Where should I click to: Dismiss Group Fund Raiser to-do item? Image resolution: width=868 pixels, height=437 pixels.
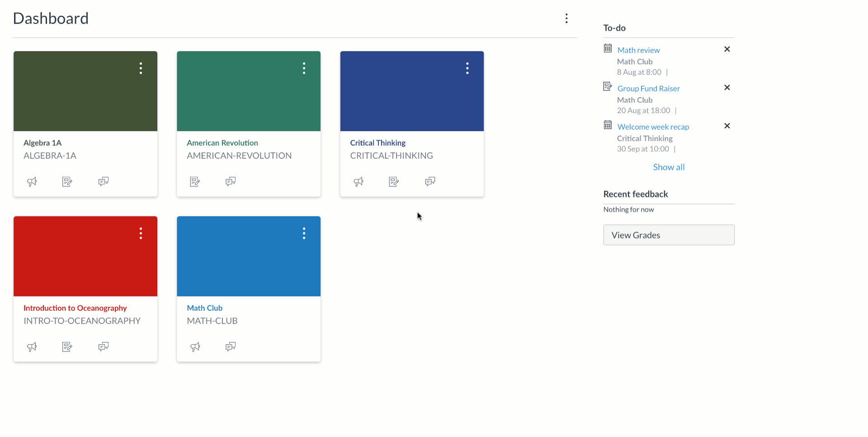tap(727, 88)
